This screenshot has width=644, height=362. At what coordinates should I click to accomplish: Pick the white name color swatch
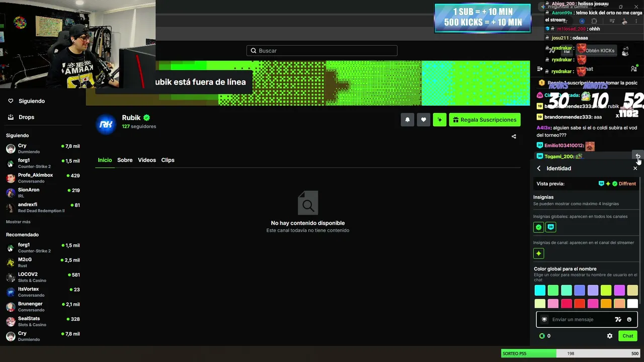point(632,303)
